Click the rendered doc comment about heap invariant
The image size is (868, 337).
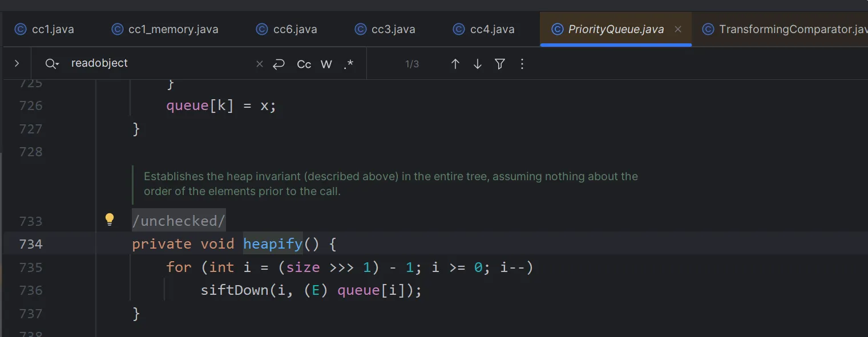click(x=391, y=184)
